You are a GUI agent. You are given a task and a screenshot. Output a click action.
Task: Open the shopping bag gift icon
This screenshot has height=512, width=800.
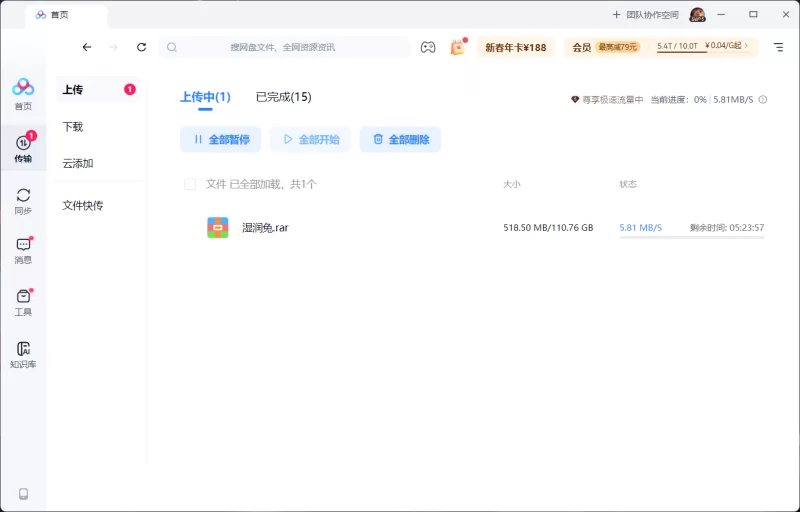pyautogui.click(x=458, y=47)
